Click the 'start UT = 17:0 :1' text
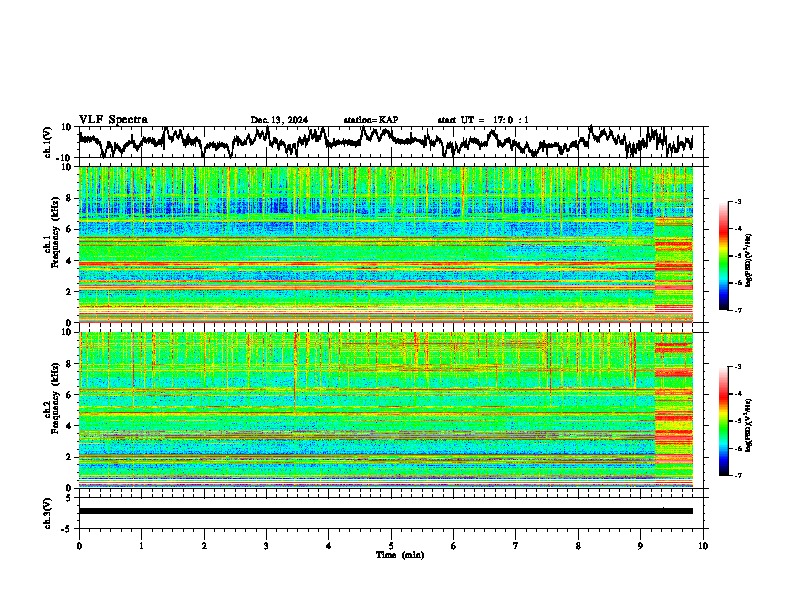Screen dimensions: 792x612 point(483,120)
